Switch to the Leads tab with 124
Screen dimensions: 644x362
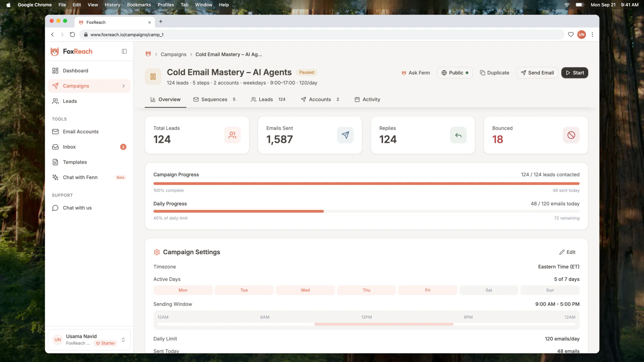[x=268, y=100]
